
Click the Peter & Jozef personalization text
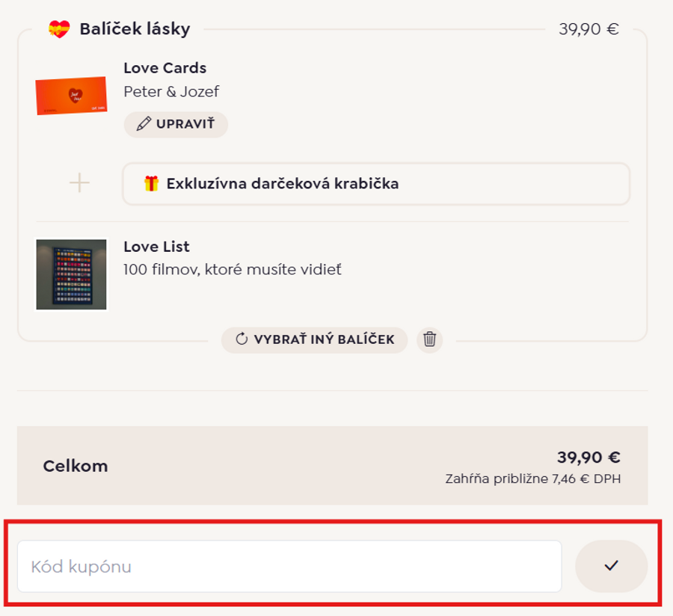pyautogui.click(x=172, y=92)
